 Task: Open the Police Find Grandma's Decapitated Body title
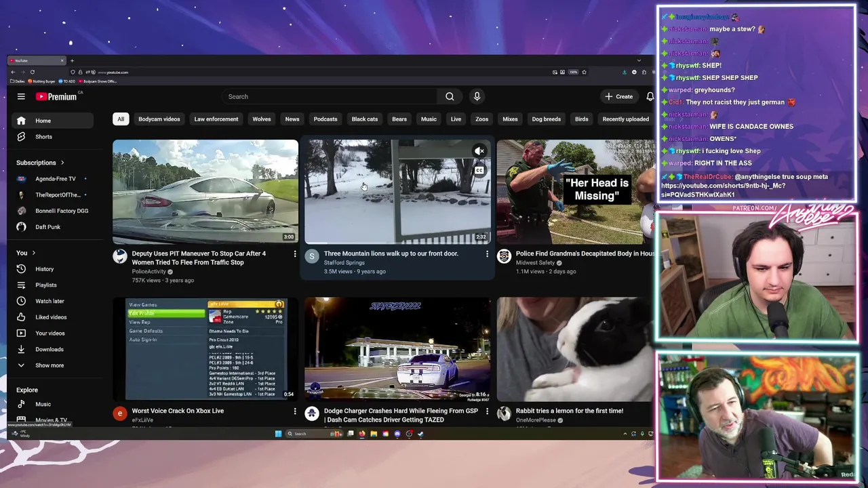tap(585, 253)
